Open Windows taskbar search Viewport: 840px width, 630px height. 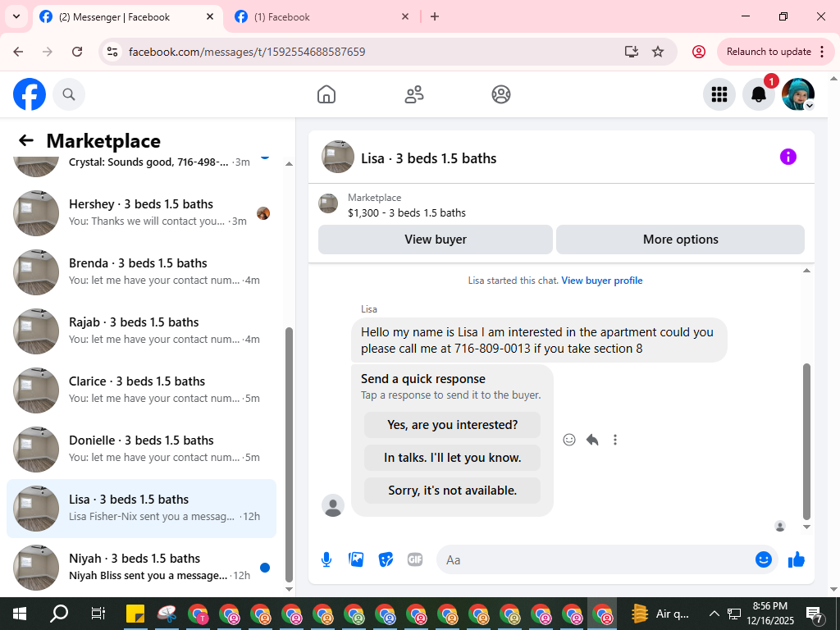point(59,614)
